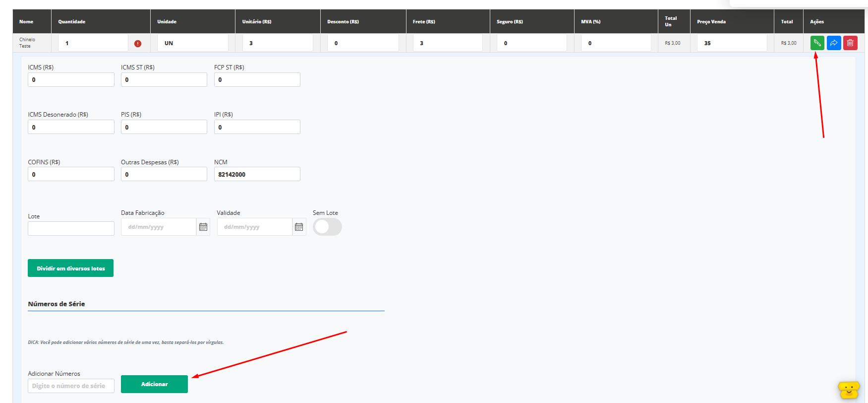The image size is (868, 403).
Task: Click the red trash delete icon
Action: click(850, 43)
